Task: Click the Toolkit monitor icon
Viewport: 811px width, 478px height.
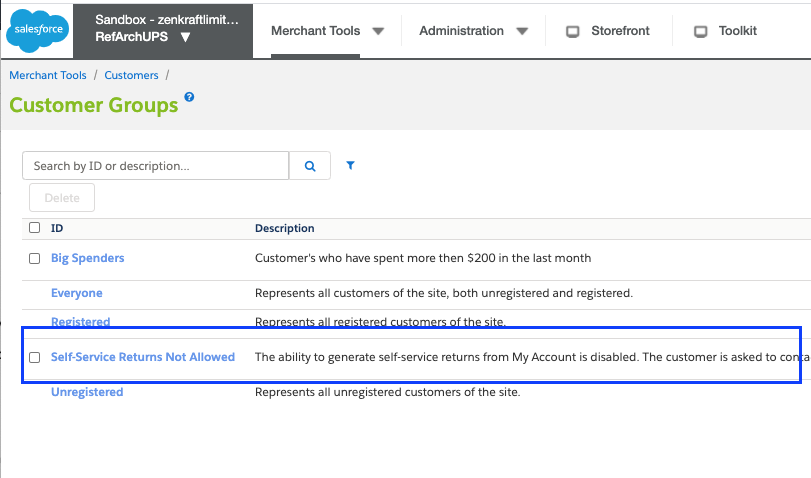Action: coord(700,32)
